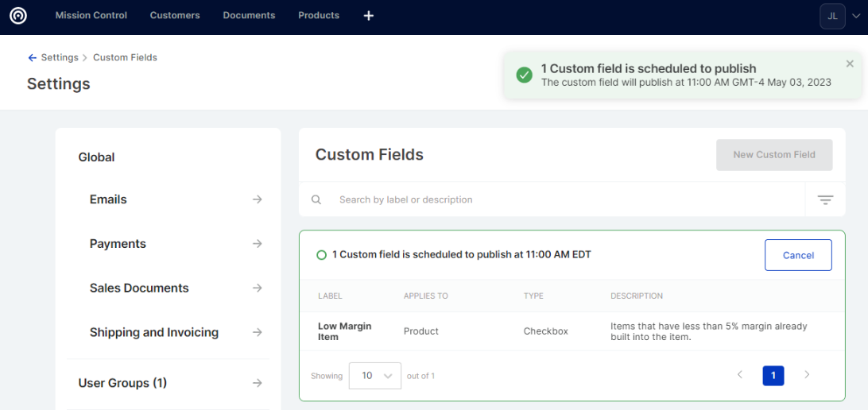Screen dimensions: 868x410
Task: Dismiss the scheduled publish notification
Action: tap(850, 64)
